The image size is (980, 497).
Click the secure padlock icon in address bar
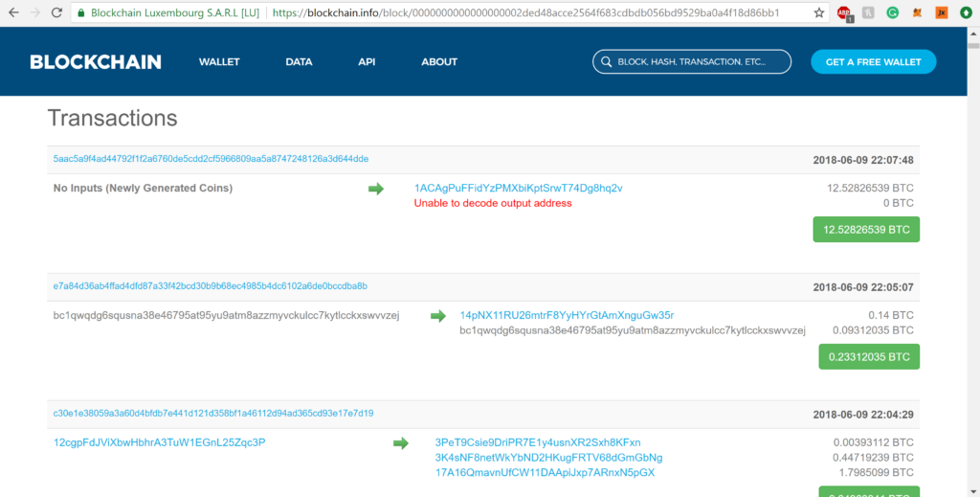[x=82, y=13]
